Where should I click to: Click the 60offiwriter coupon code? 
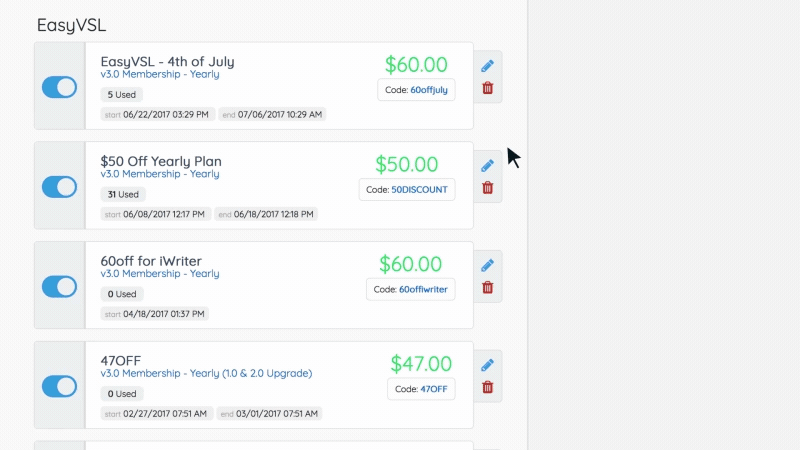423,289
